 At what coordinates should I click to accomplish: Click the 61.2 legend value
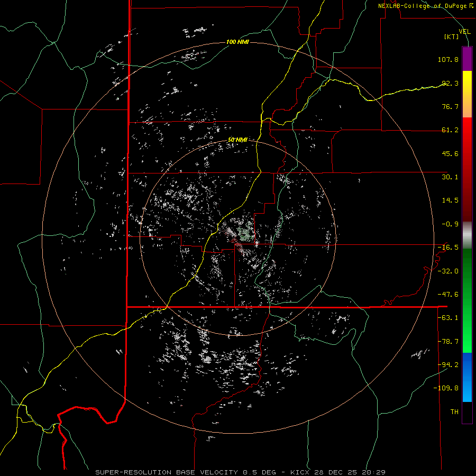coord(450,130)
